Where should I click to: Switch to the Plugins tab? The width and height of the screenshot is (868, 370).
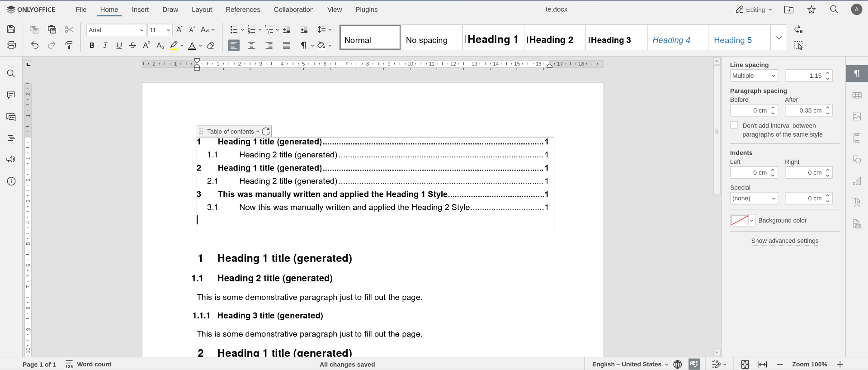point(367,9)
